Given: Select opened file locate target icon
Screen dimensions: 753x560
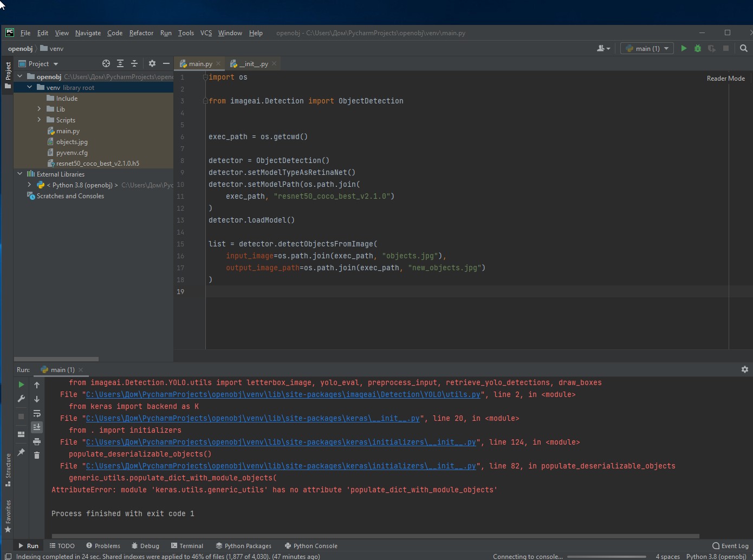Looking at the screenshot, I should coord(106,63).
